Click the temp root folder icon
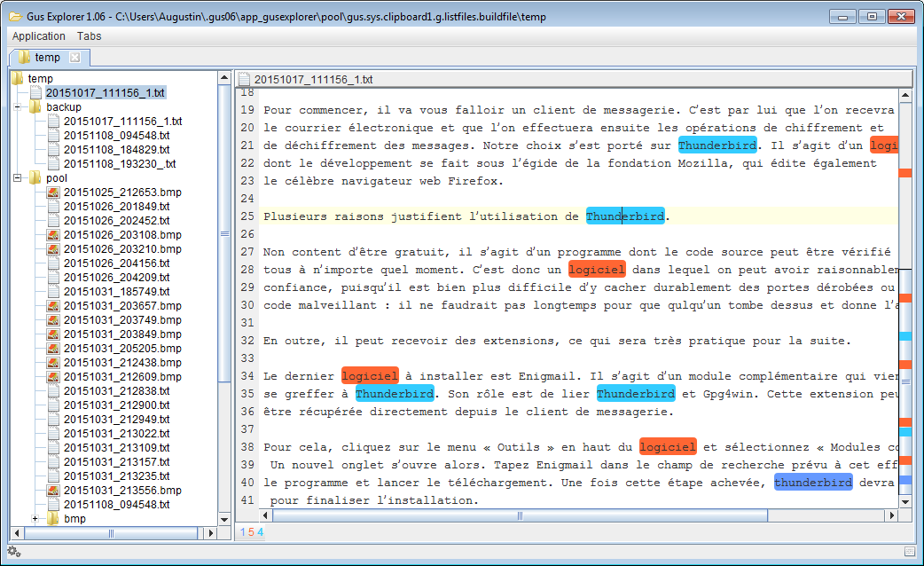The width and height of the screenshot is (924, 566). click(x=17, y=78)
